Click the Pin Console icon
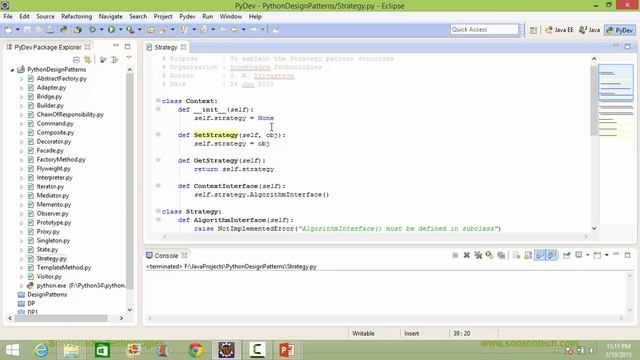This screenshot has width=640, height=360. coord(567,255)
